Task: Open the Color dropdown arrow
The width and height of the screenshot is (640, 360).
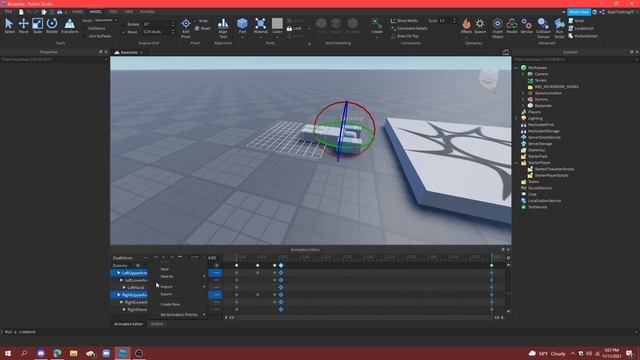Action: coord(277,37)
